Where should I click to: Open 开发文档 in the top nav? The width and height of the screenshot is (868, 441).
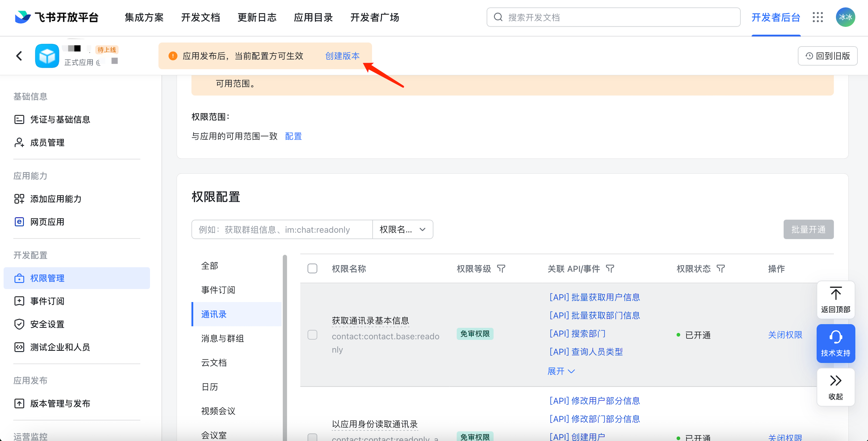[200, 17]
